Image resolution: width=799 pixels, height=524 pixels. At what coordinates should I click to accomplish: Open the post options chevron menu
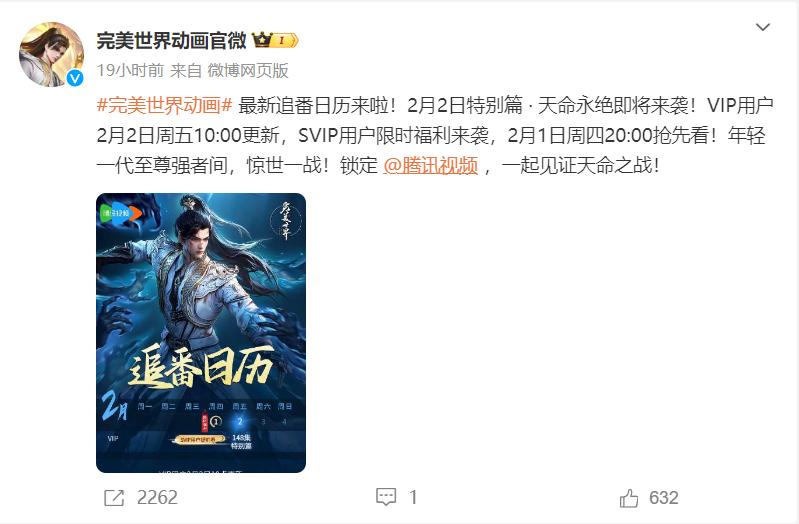762,27
